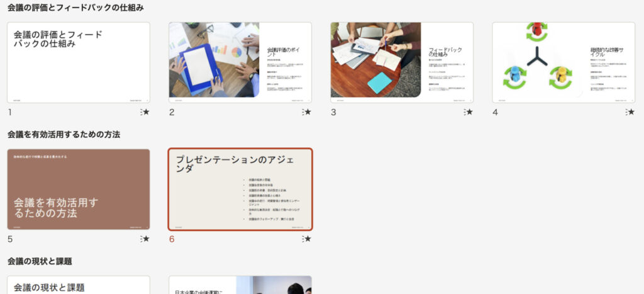Click the animation star icon below slide 3

pos(469,112)
